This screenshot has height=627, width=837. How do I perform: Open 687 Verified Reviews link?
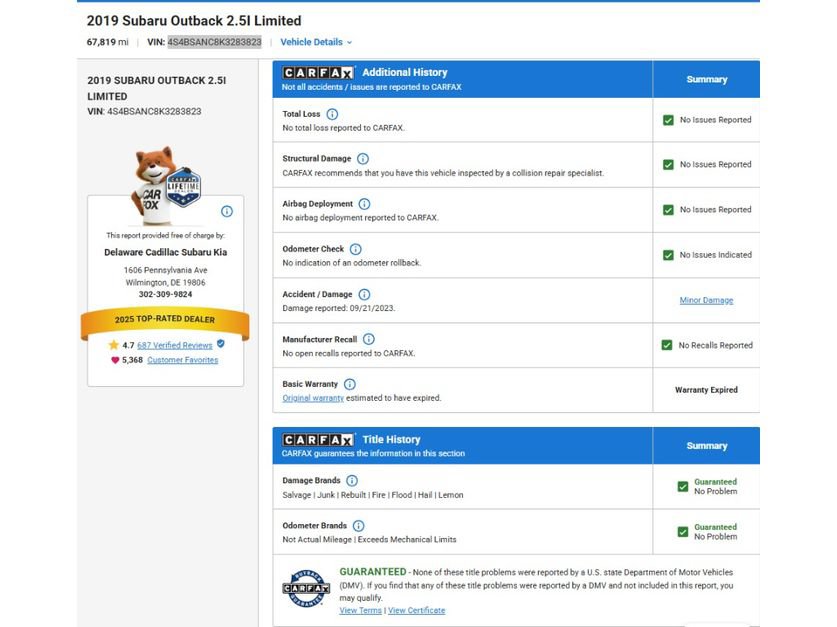pos(175,345)
